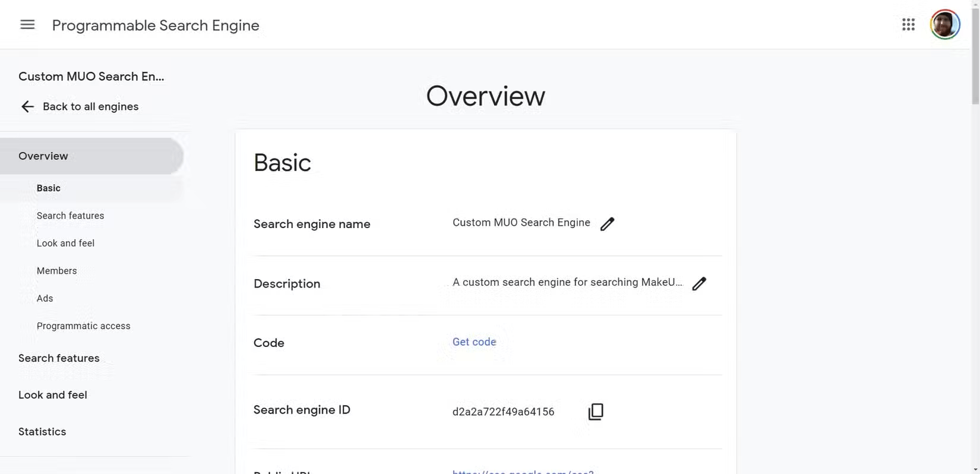Viewport: 980px width, 474px height.
Task: Open Look and feel under Overview
Action: pos(65,243)
